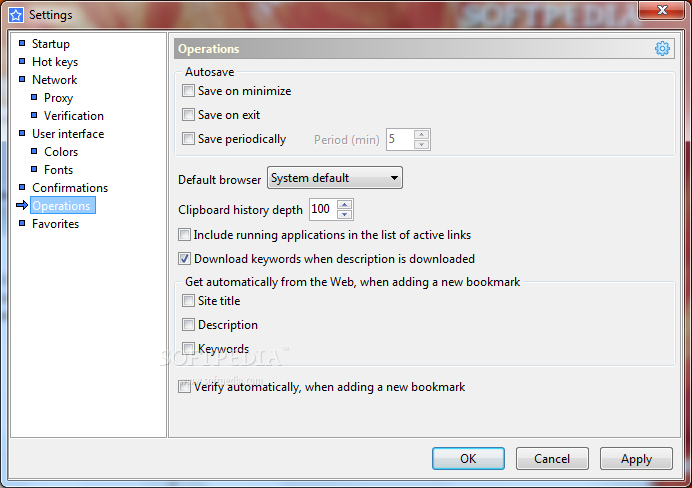Toggle Save periodically checkbox
692x488 pixels.
188,139
